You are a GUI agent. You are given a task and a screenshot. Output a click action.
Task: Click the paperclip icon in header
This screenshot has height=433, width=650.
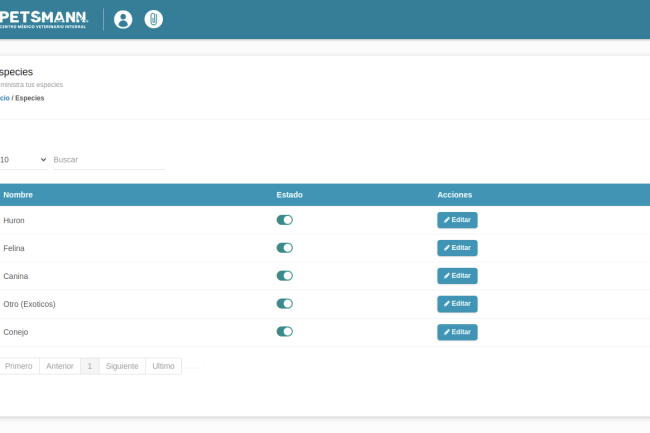[x=153, y=19]
